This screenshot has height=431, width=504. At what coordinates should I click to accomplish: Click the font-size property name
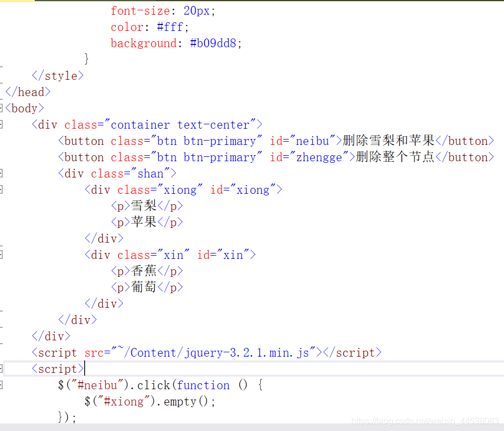140,11
